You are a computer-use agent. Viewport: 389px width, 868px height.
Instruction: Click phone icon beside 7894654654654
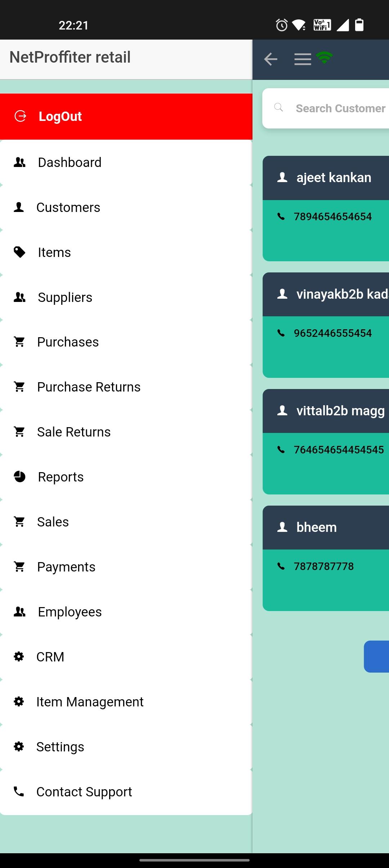point(281,216)
